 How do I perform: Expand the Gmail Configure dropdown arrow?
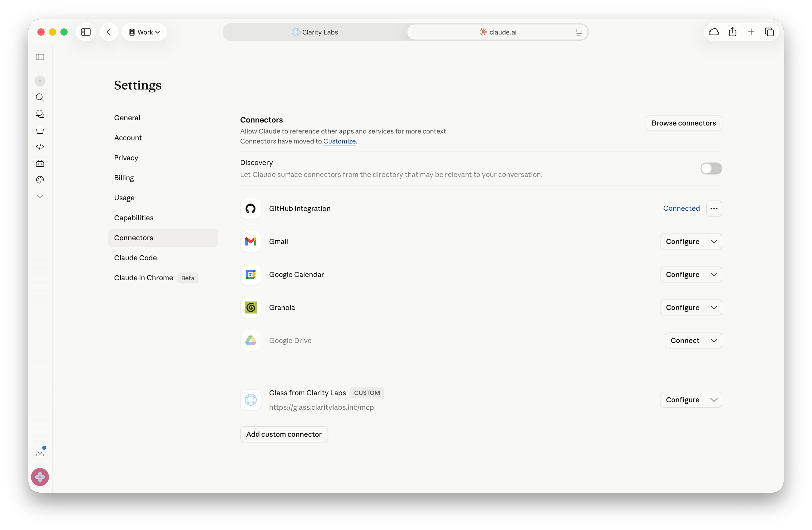(x=714, y=241)
